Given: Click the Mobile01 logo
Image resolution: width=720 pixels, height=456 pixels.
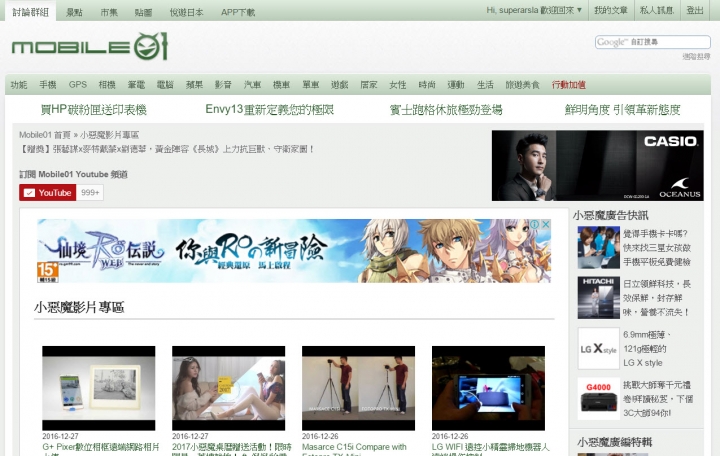Looking at the screenshot, I should pyautogui.click(x=90, y=46).
